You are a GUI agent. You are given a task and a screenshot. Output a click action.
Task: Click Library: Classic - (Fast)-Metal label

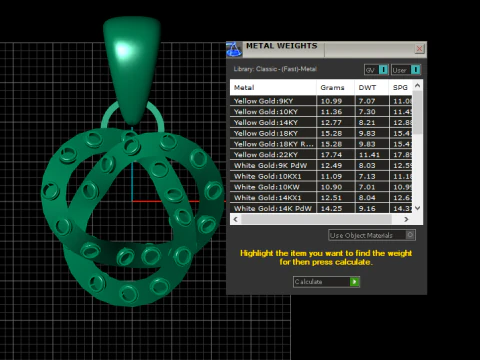coord(275,69)
